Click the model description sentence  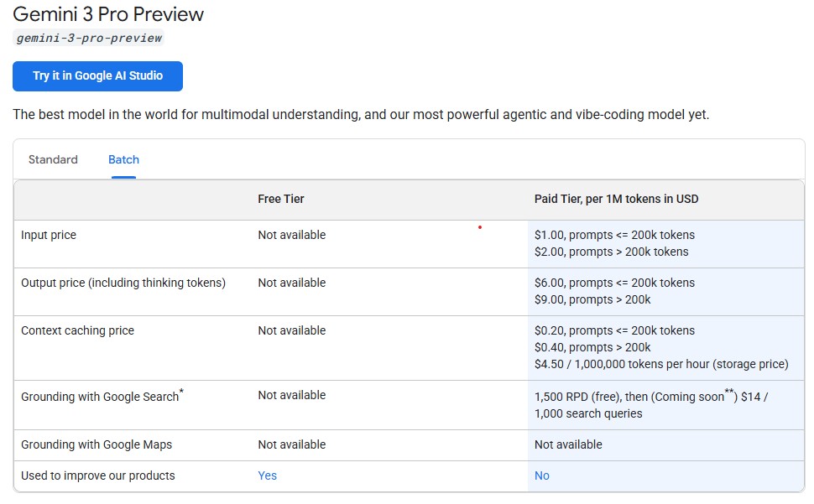coord(361,114)
